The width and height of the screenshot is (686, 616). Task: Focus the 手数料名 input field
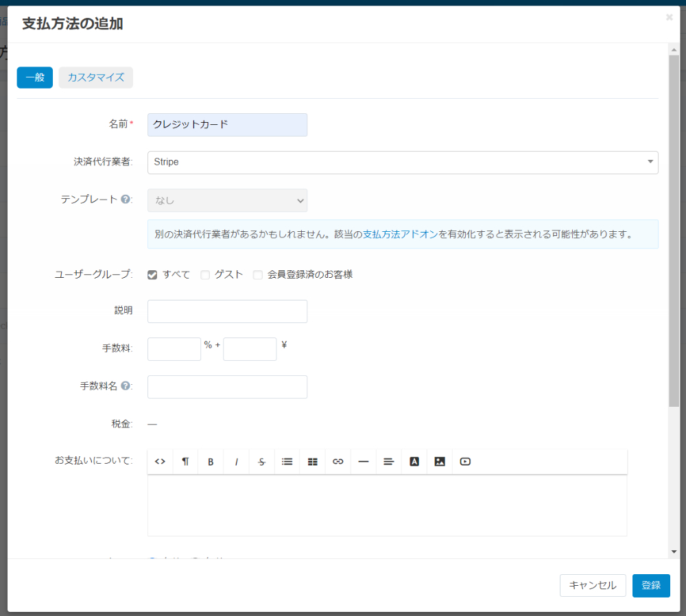pyautogui.click(x=228, y=387)
